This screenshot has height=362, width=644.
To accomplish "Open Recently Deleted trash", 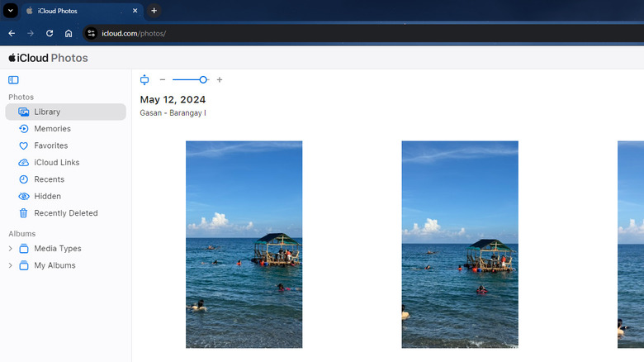I will pyautogui.click(x=65, y=213).
